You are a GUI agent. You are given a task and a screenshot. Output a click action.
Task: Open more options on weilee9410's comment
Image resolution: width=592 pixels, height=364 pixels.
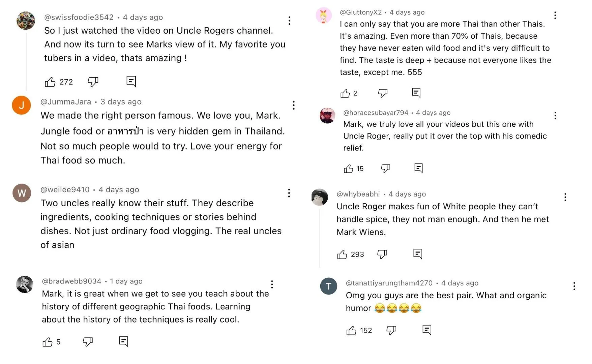pyautogui.click(x=289, y=193)
